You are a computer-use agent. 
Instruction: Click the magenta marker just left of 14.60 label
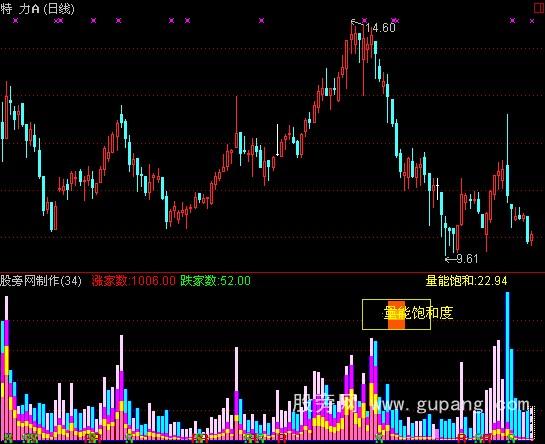coord(364,21)
